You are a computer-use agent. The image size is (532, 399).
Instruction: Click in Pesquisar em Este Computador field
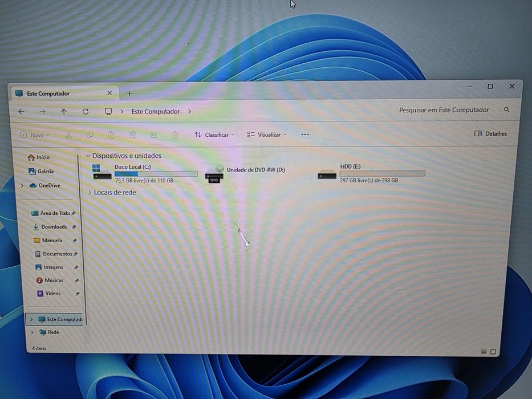(x=444, y=110)
